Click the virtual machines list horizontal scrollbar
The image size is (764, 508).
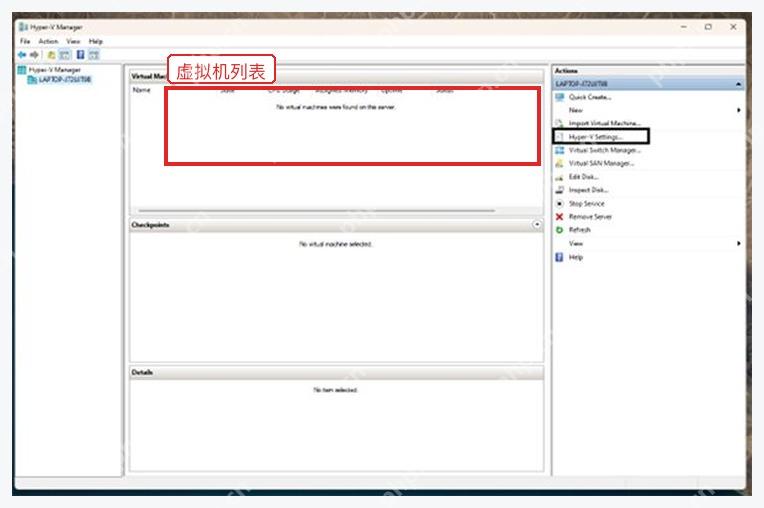click(317, 211)
